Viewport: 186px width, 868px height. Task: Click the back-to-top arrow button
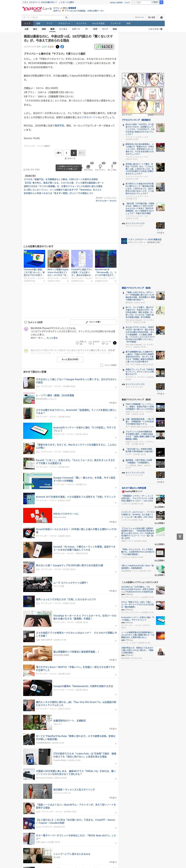pos(180,537)
